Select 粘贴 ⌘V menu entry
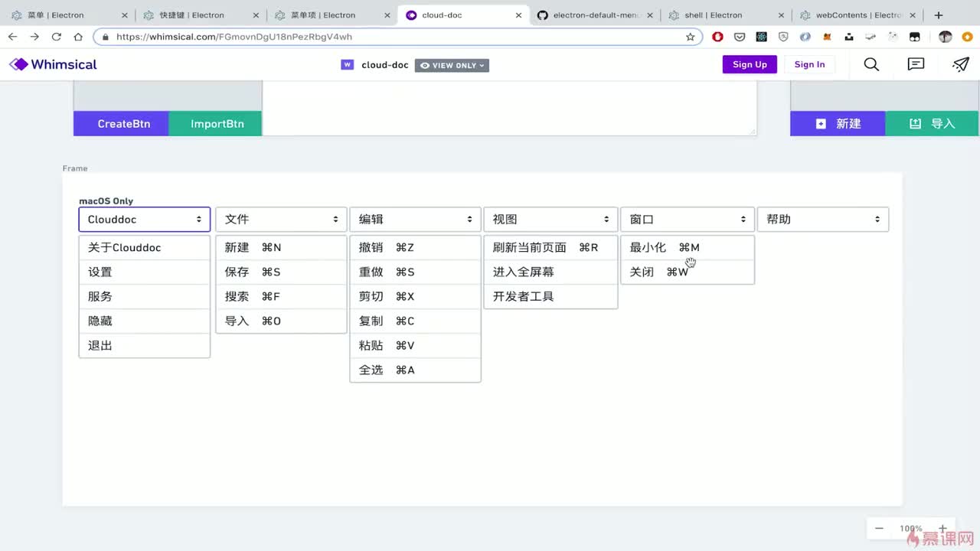The width and height of the screenshot is (980, 551). point(415,345)
